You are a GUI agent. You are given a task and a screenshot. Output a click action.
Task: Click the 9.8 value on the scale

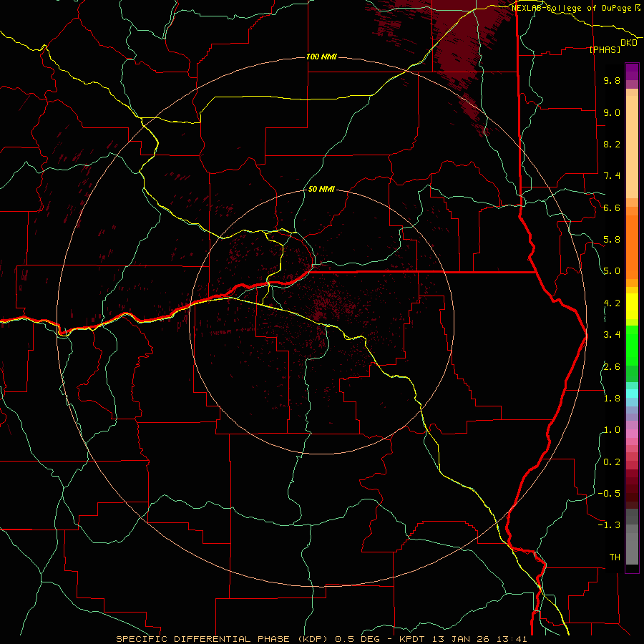pyautogui.click(x=612, y=81)
